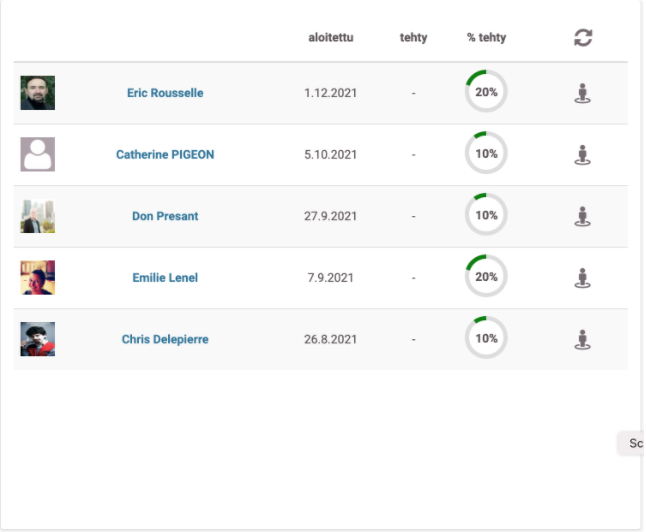Click Emilie Lenel's profile photo
Viewport: 646px width, 532px height.
(38, 277)
